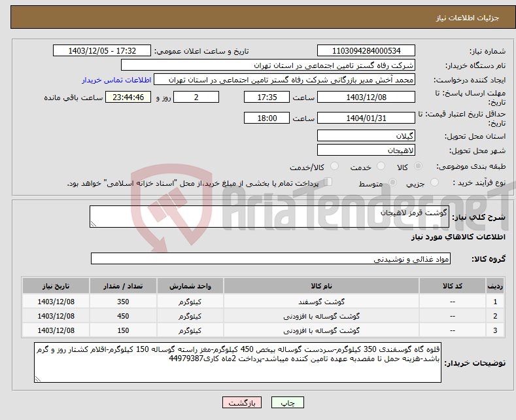Toggle the اسناد خزانه اسلامی payment checkbox
This screenshot has width=516, height=420.
pos(328,182)
